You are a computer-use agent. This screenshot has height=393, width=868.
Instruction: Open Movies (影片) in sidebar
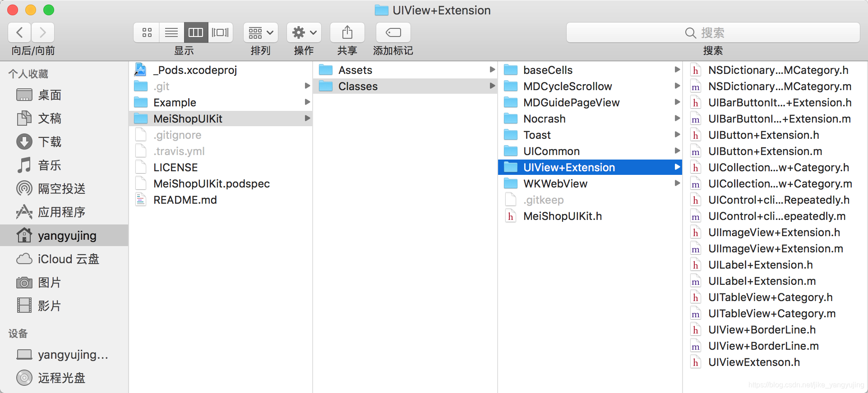coord(64,306)
